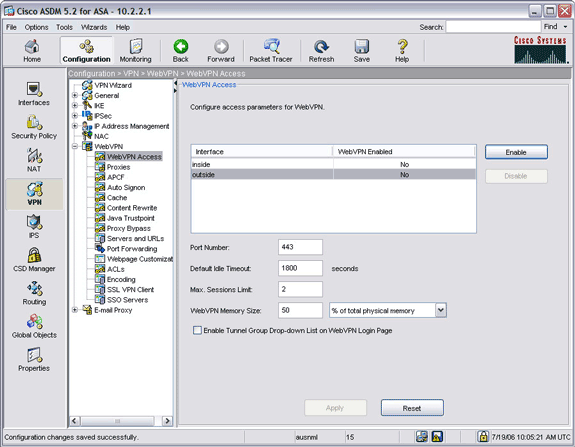The height and width of the screenshot is (447, 575).
Task: Expand the General tree node
Action: tap(75, 96)
